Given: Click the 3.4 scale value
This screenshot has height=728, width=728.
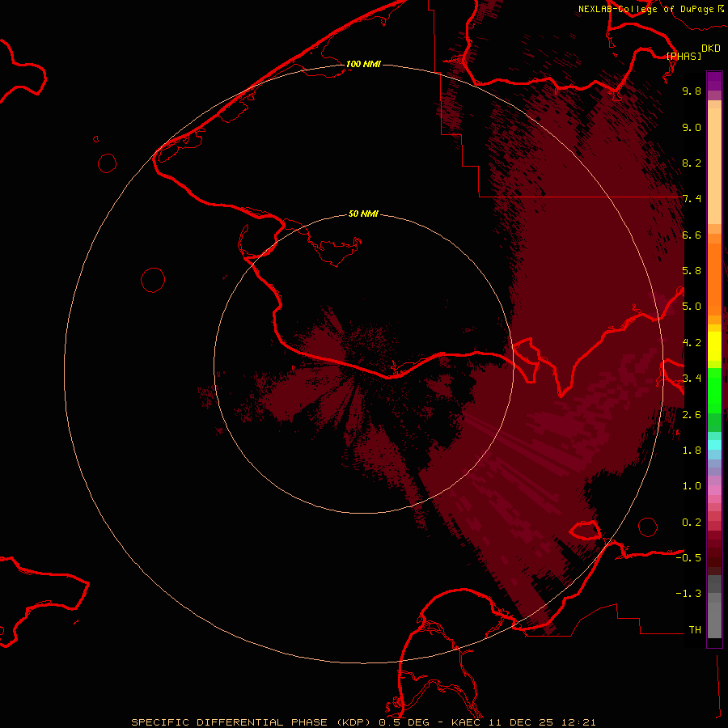Looking at the screenshot, I should (692, 379).
